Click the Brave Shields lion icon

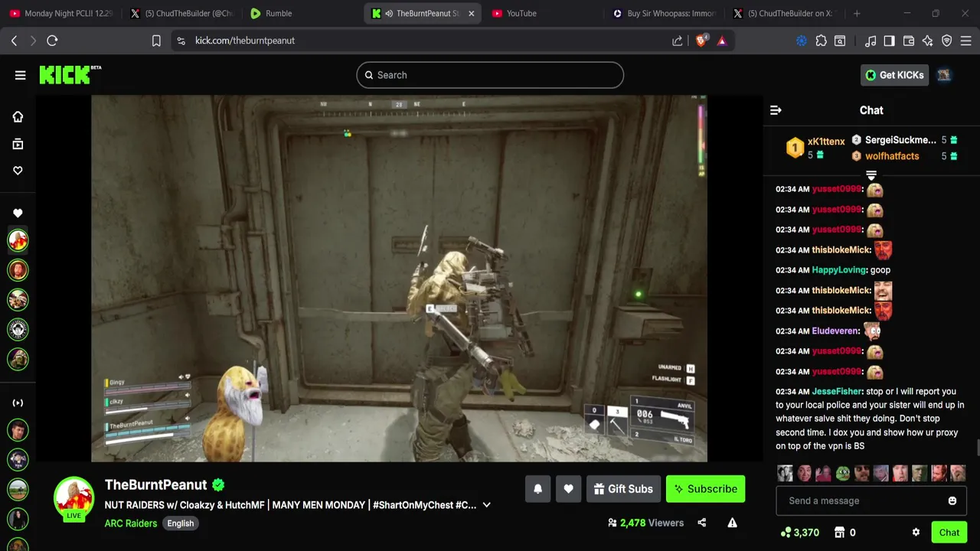701,41
